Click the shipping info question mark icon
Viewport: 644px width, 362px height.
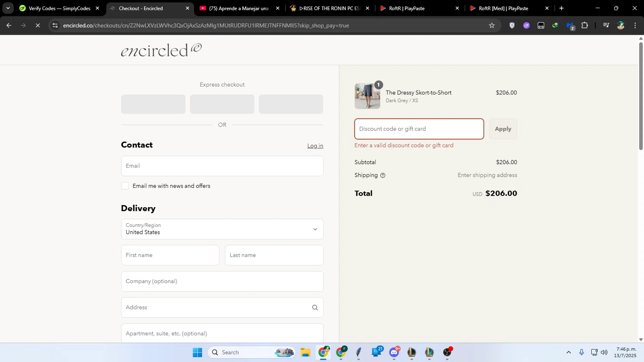click(x=383, y=175)
